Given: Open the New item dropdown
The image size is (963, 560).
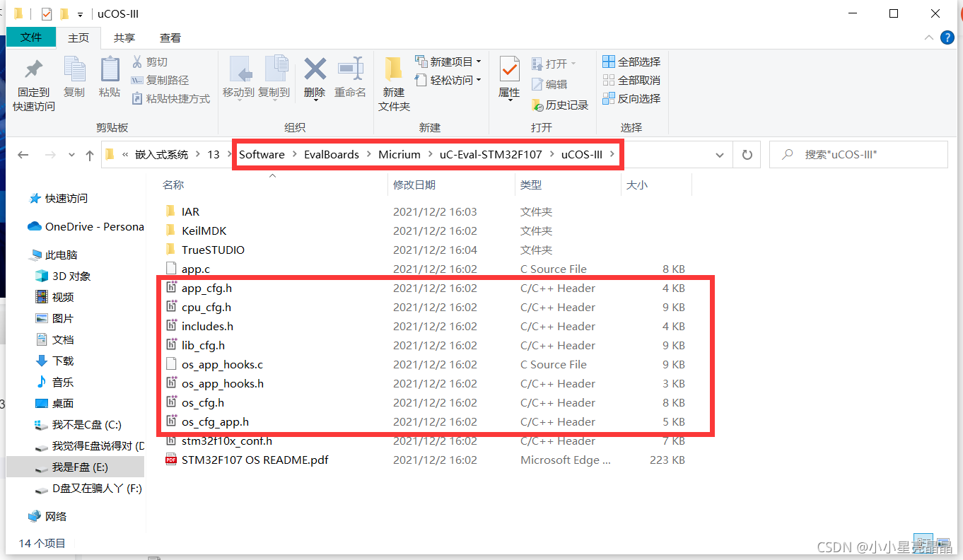Looking at the screenshot, I should [x=448, y=62].
